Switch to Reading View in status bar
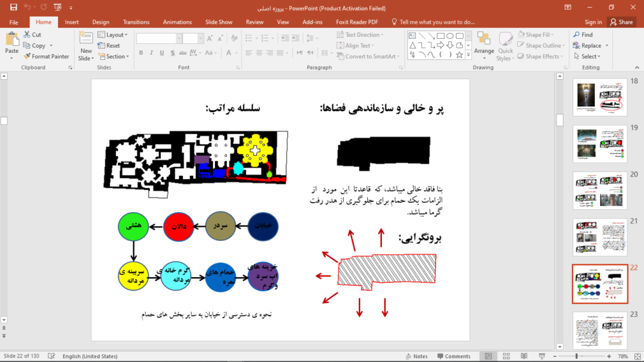644x362 pixels. (x=524, y=356)
